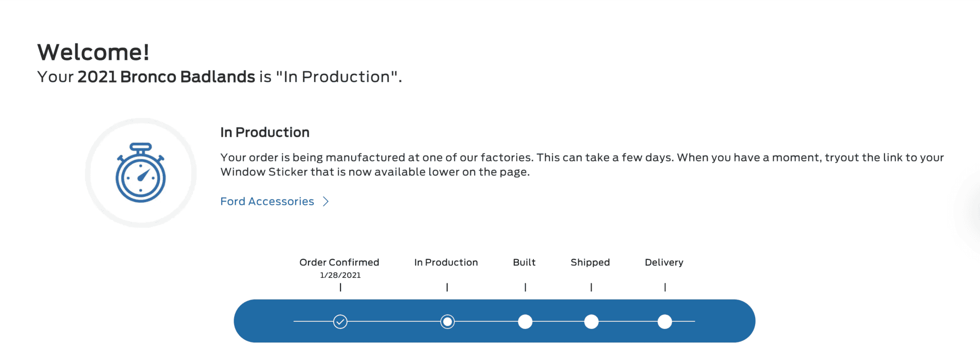980x362 pixels.
Task: Click the In Production tracker label
Action: coord(446,262)
